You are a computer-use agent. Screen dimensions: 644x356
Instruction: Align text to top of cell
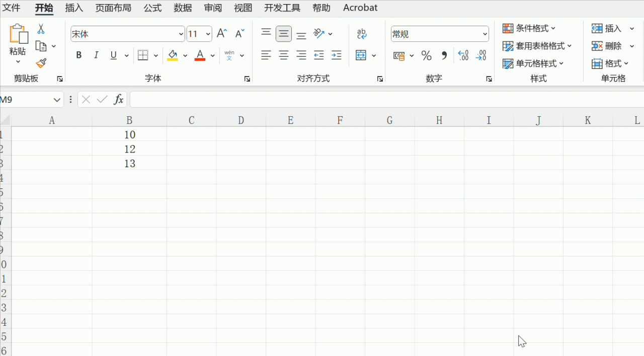pos(266,33)
